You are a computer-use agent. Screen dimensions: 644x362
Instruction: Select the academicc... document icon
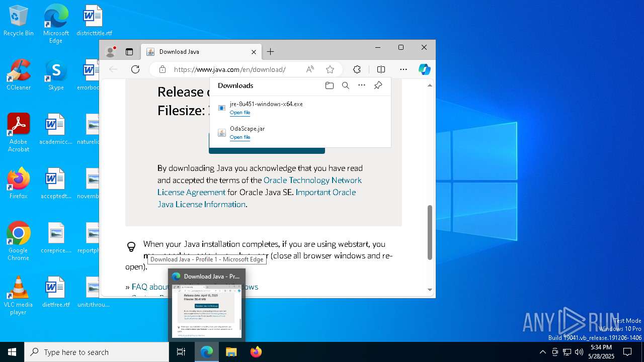coord(56,129)
